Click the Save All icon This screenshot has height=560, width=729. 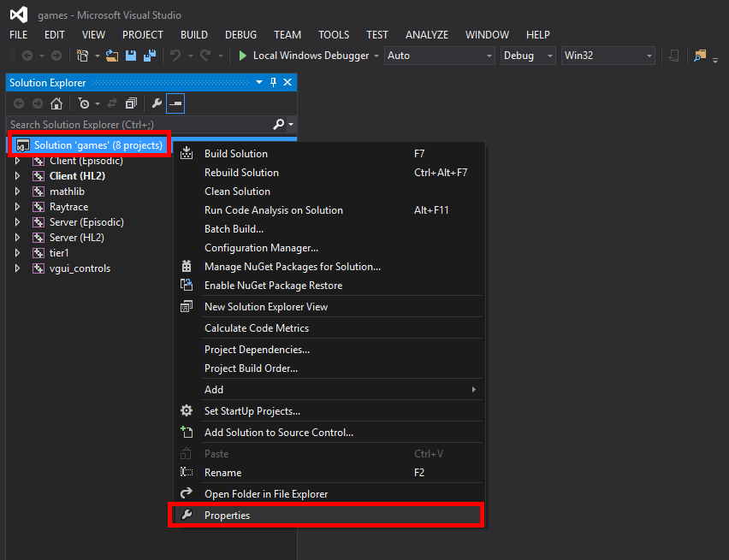pyautogui.click(x=150, y=56)
